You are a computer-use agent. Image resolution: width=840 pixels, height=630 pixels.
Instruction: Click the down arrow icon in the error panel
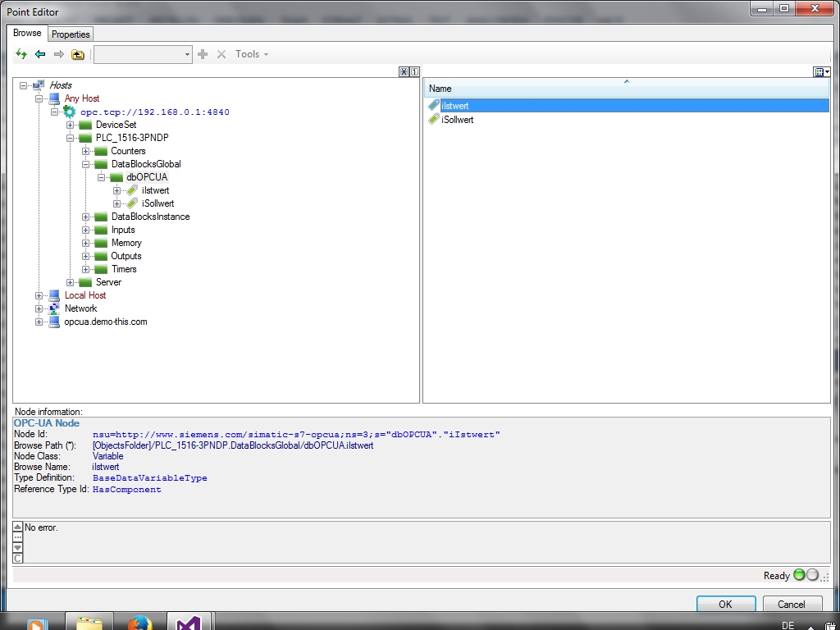(x=18, y=547)
